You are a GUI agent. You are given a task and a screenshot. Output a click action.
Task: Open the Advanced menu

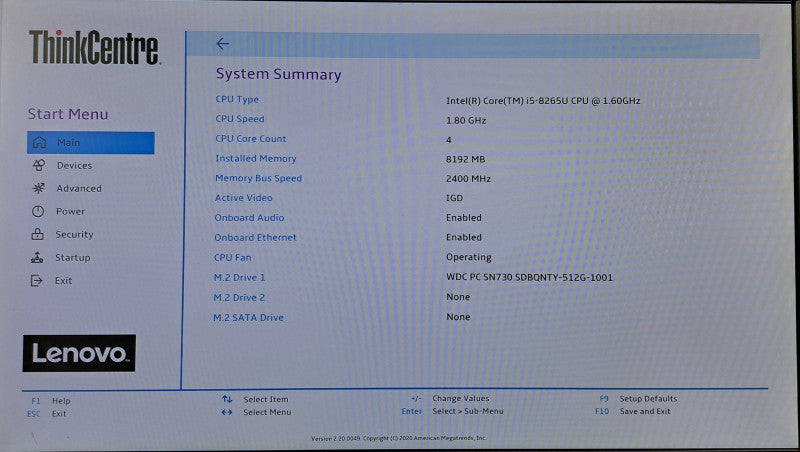tap(79, 188)
